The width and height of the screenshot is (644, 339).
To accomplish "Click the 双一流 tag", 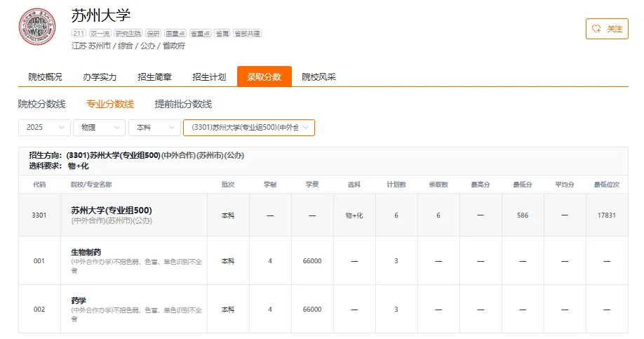I will click(x=100, y=33).
